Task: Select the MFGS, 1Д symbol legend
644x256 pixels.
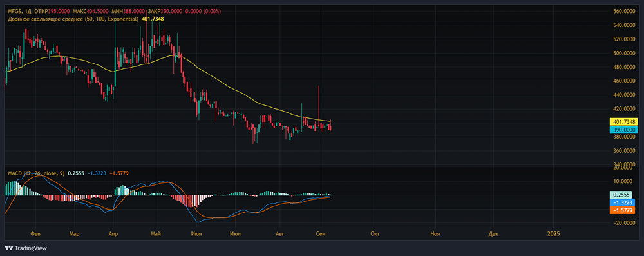Action: pyautogui.click(x=20, y=12)
